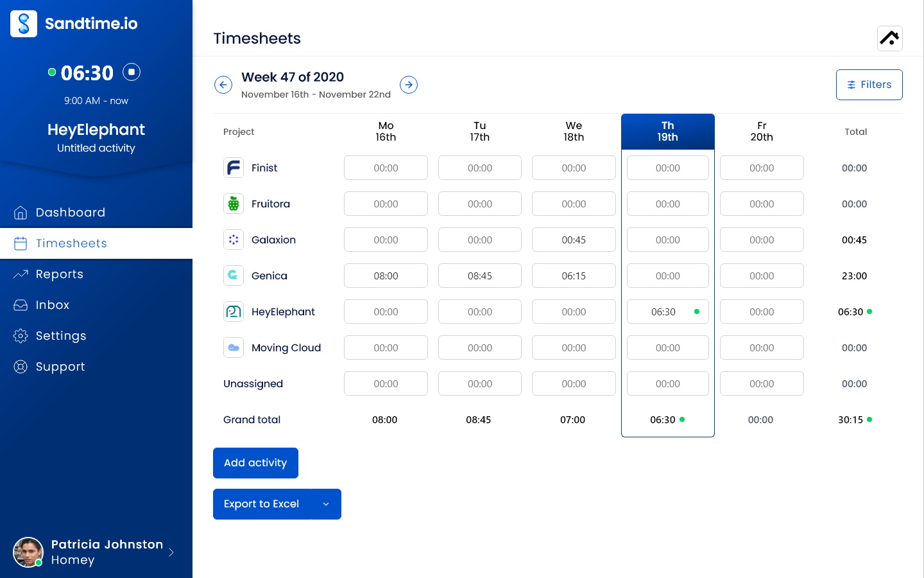924x578 pixels.
Task: Navigate to the Inbox page
Action: 53,305
